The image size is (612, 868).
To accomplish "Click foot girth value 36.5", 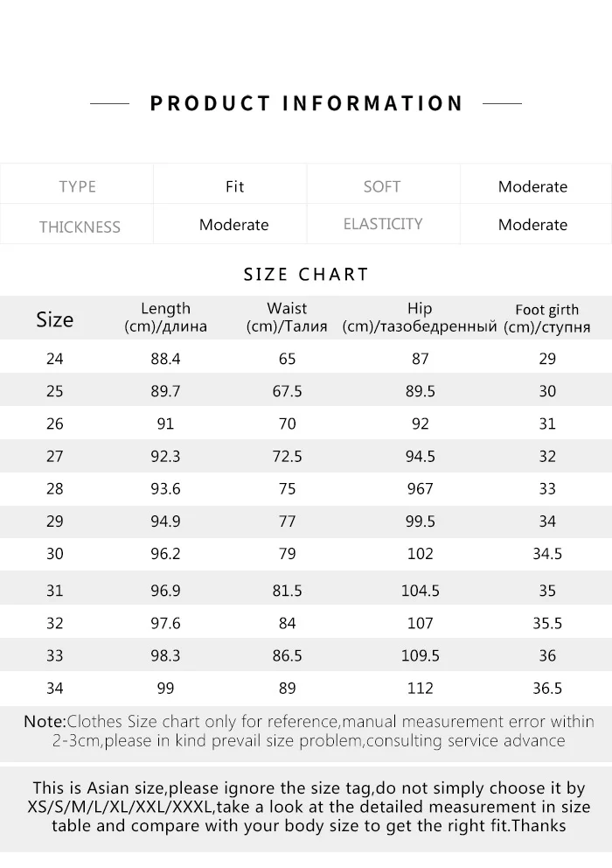I will coord(547,689).
